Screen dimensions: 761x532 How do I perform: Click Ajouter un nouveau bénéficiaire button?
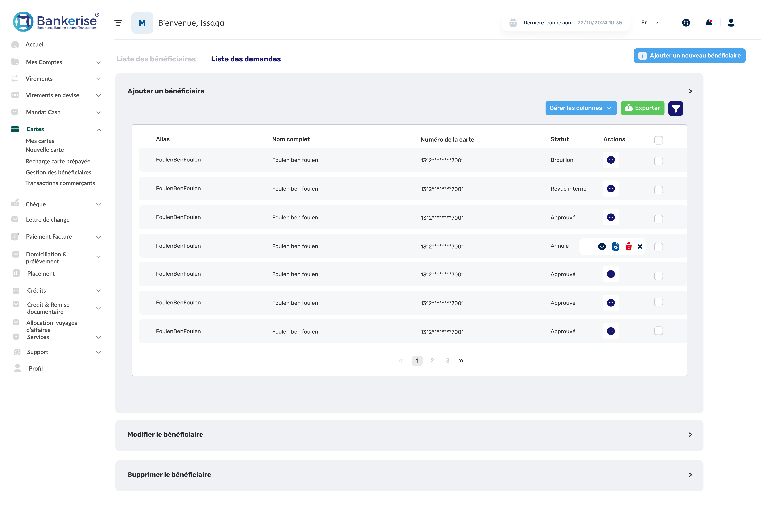click(x=689, y=56)
